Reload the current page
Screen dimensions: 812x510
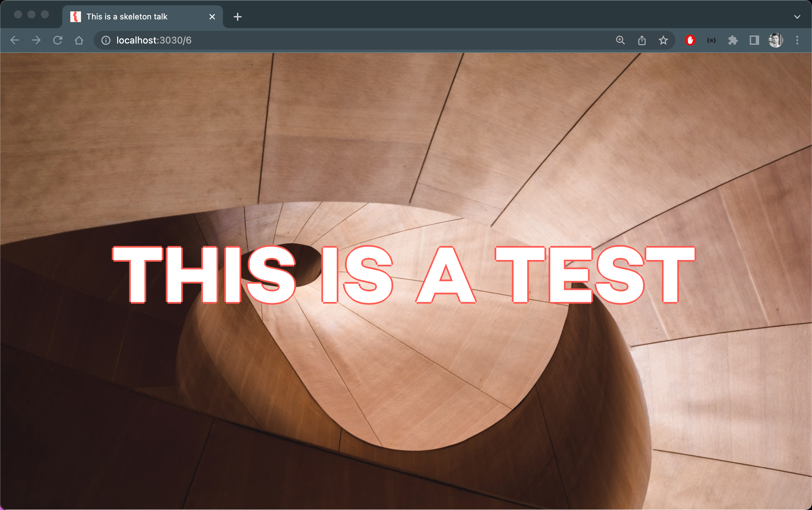[x=58, y=40]
